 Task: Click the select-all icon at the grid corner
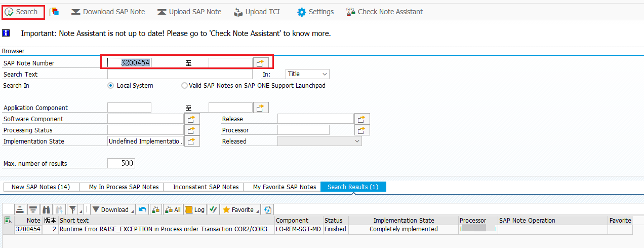(8, 220)
